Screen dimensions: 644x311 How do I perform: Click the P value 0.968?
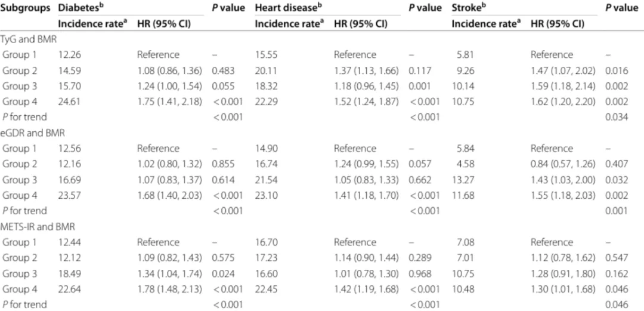420,273
